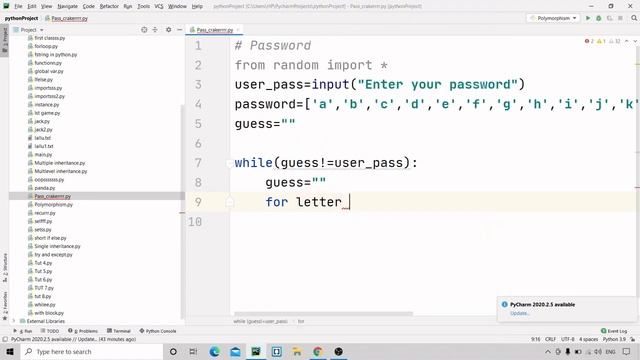The width and height of the screenshot is (640, 360).
Task: Select main.py in project tree
Action: point(40,155)
